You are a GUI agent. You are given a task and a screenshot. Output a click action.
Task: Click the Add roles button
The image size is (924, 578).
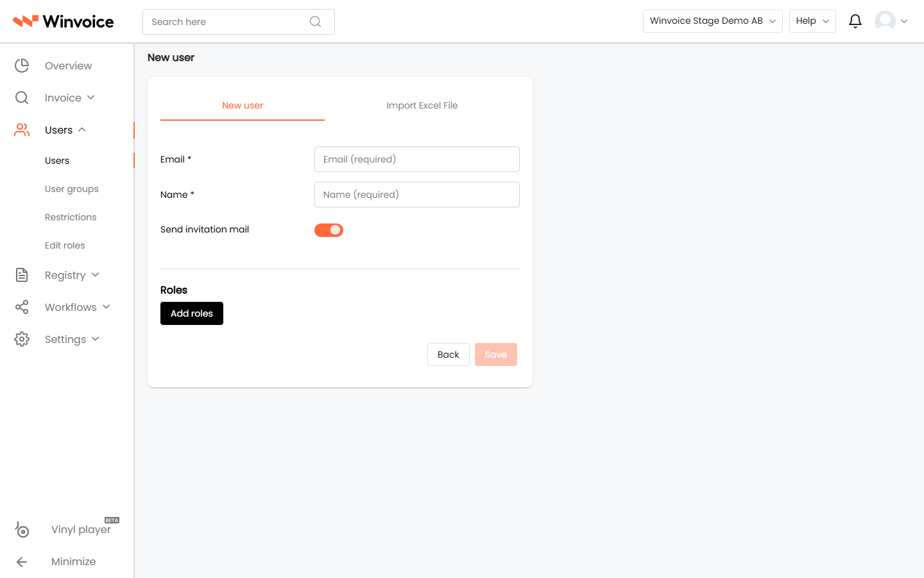[x=192, y=313]
